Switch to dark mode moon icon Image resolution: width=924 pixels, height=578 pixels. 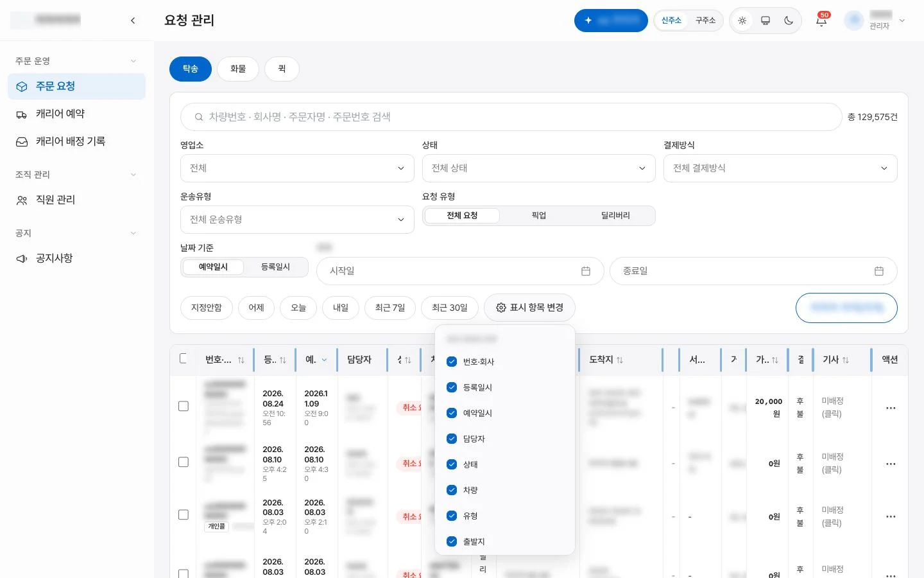tap(789, 21)
